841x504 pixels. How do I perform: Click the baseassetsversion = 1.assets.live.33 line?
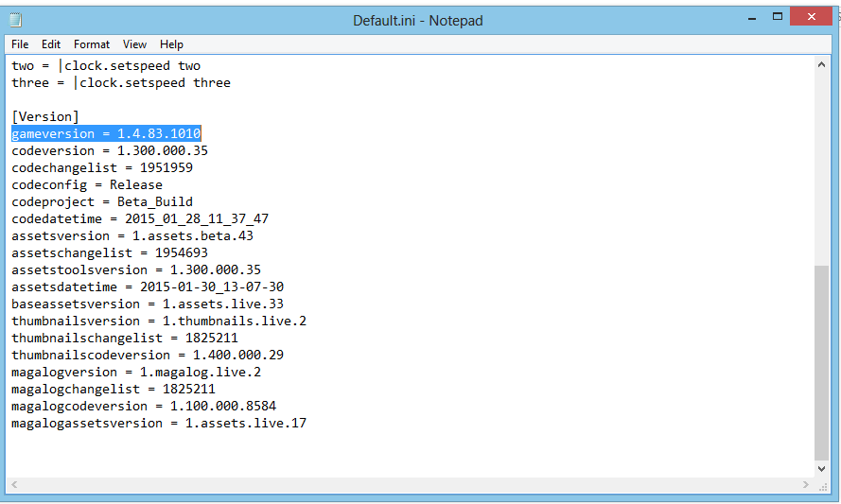pos(148,304)
